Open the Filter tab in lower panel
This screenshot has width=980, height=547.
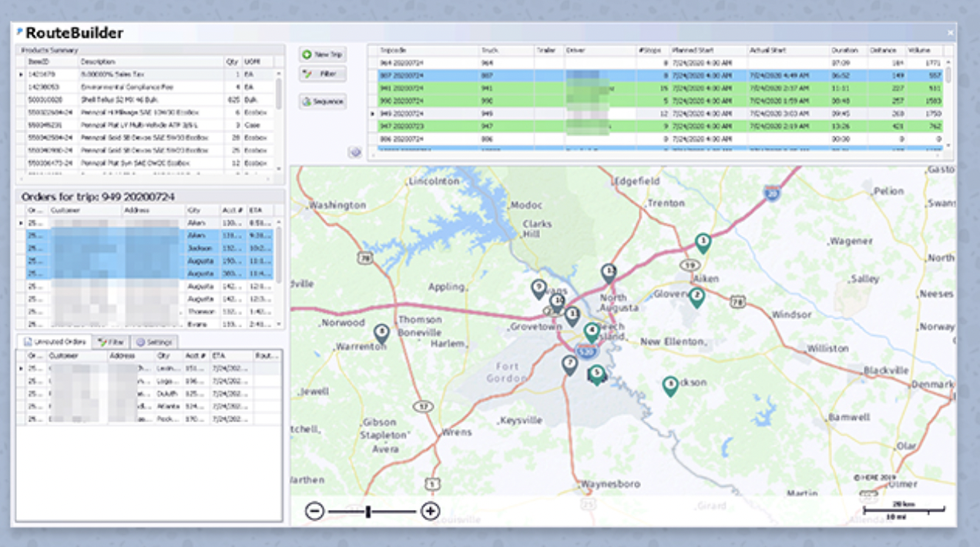click(112, 341)
